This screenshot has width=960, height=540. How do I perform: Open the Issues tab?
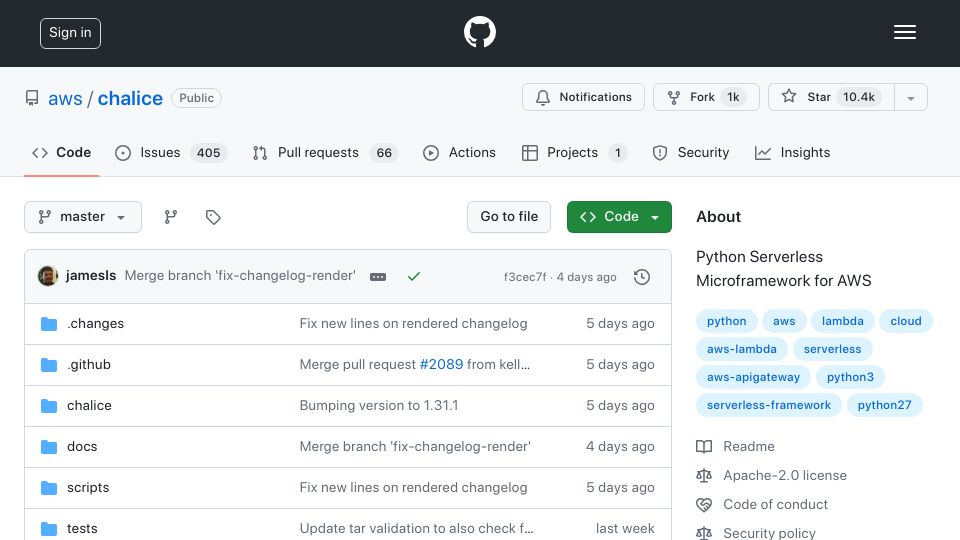171,152
